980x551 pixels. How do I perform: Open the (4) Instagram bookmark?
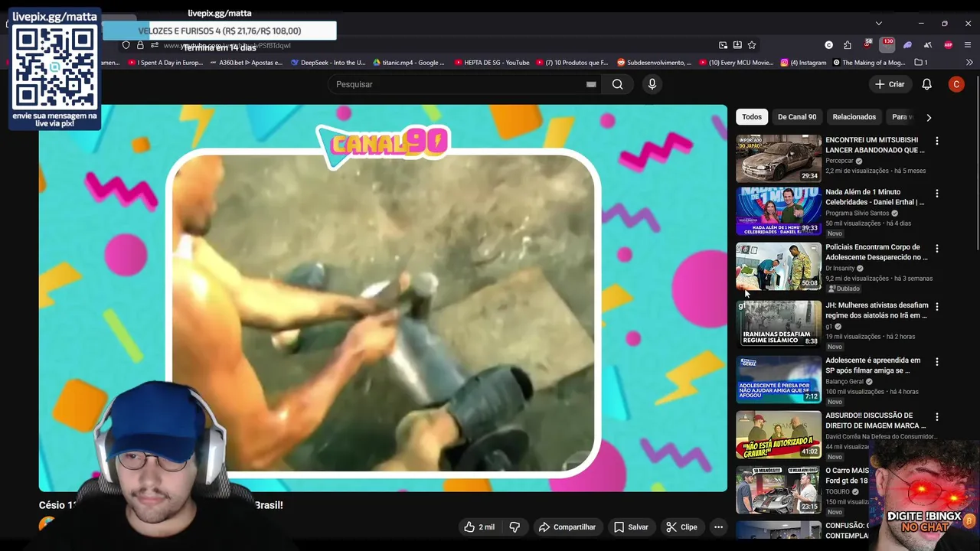tap(804, 63)
